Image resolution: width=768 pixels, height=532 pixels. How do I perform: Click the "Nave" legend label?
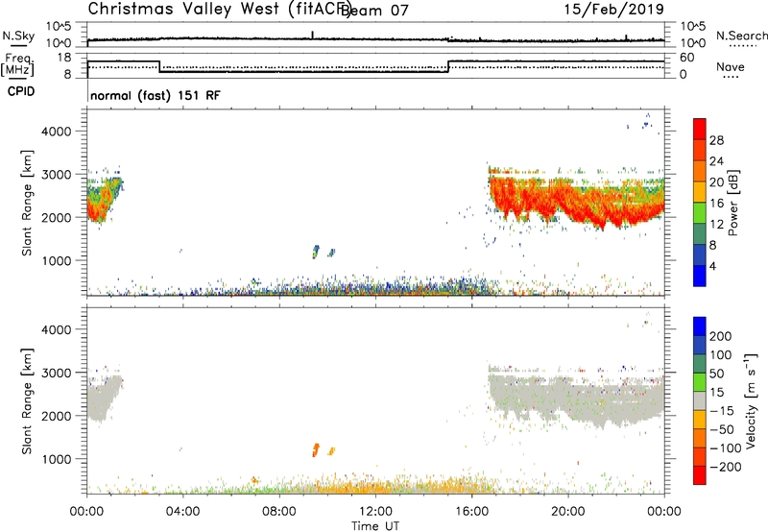coord(731,66)
